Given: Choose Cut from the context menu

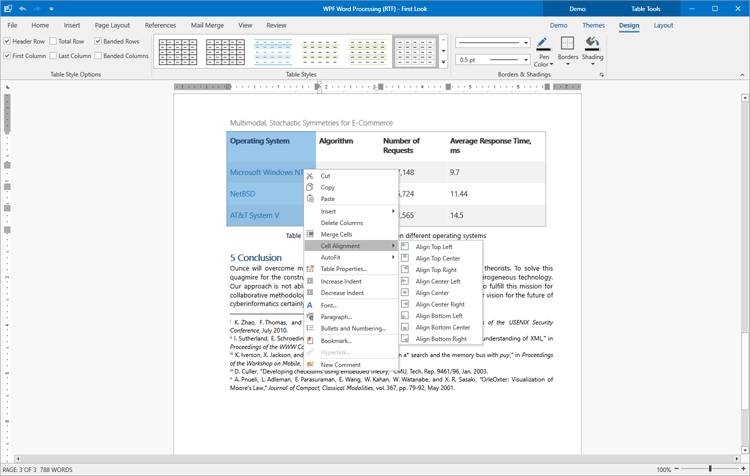Looking at the screenshot, I should pyautogui.click(x=326, y=176).
